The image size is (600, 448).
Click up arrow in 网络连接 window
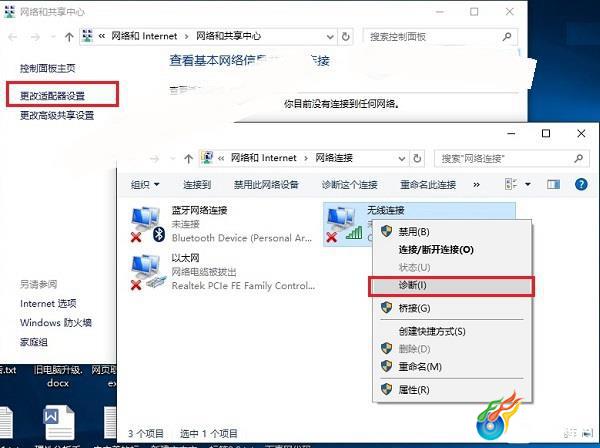(188, 158)
